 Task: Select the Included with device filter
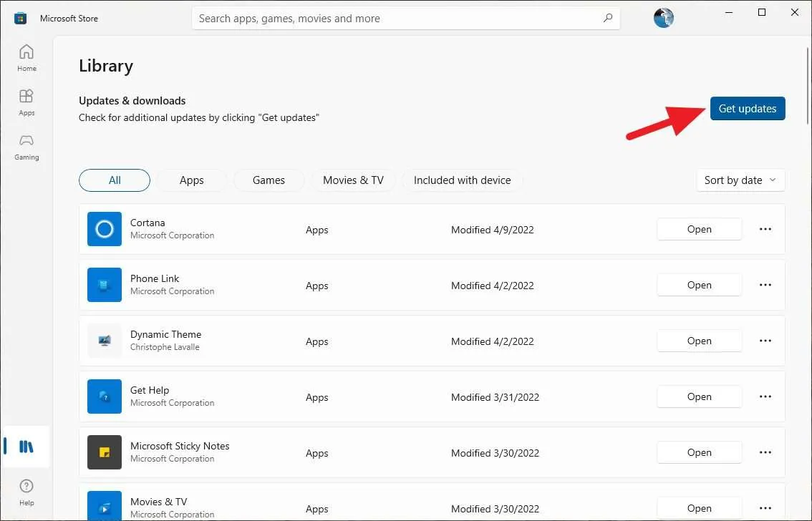pyautogui.click(x=463, y=180)
